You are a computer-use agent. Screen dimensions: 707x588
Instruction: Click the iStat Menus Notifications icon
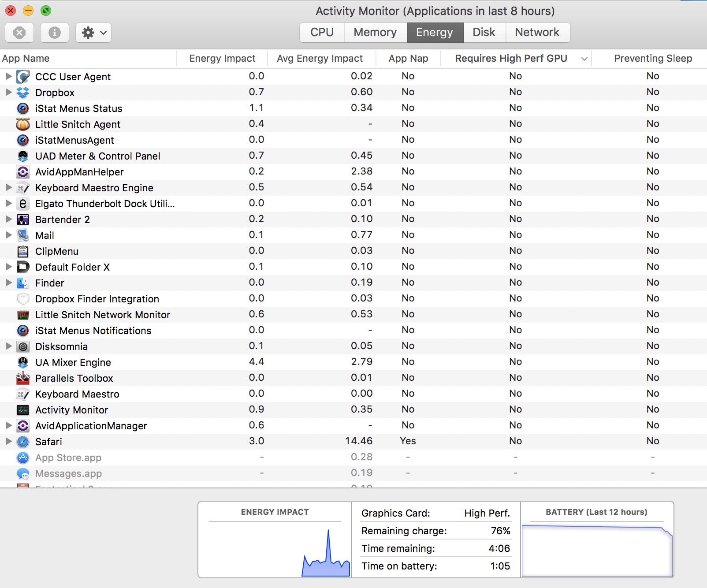coord(23,331)
